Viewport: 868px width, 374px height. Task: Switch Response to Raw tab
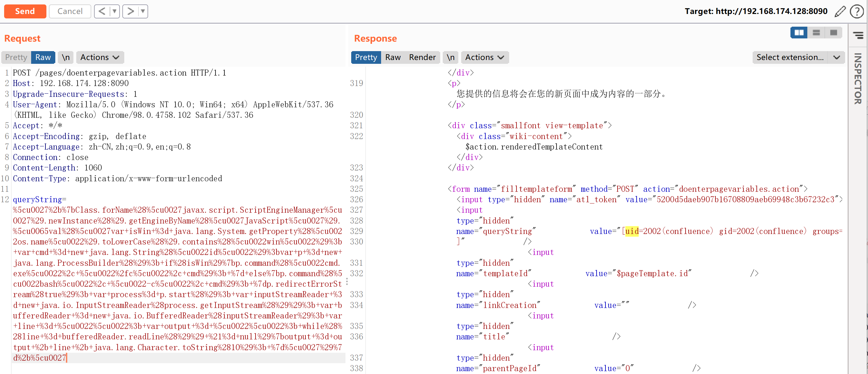pos(393,57)
